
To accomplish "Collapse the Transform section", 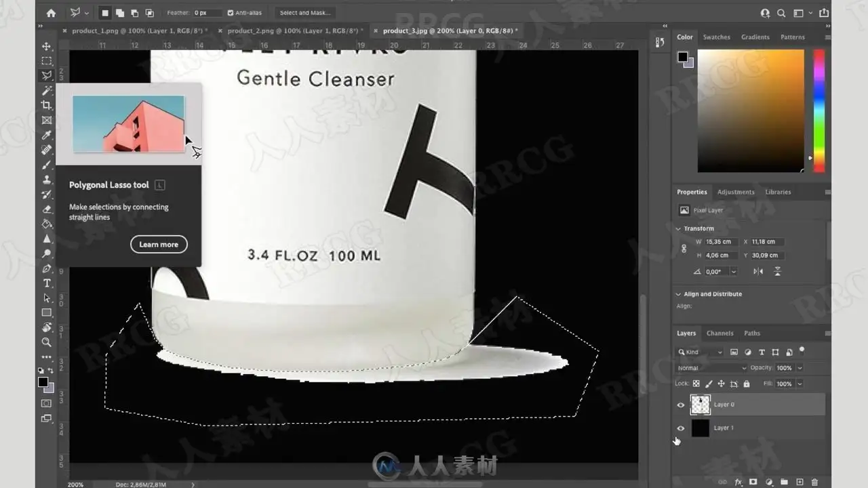I will [x=678, y=228].
